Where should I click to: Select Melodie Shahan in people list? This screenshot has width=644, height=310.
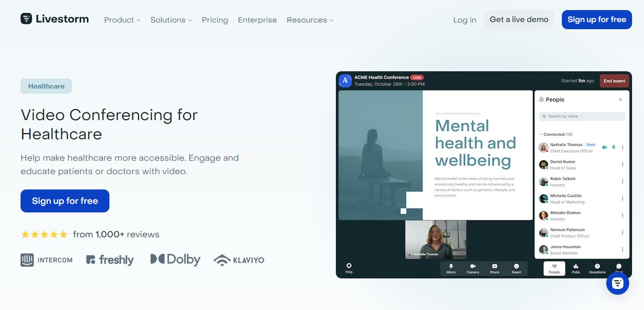[582, 216]
